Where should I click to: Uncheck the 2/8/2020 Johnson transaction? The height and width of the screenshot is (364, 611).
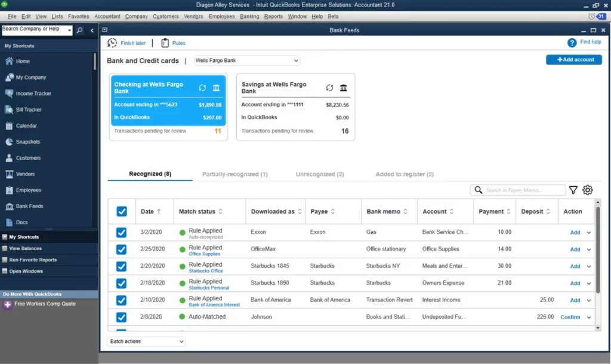click(x=122, y=317)
